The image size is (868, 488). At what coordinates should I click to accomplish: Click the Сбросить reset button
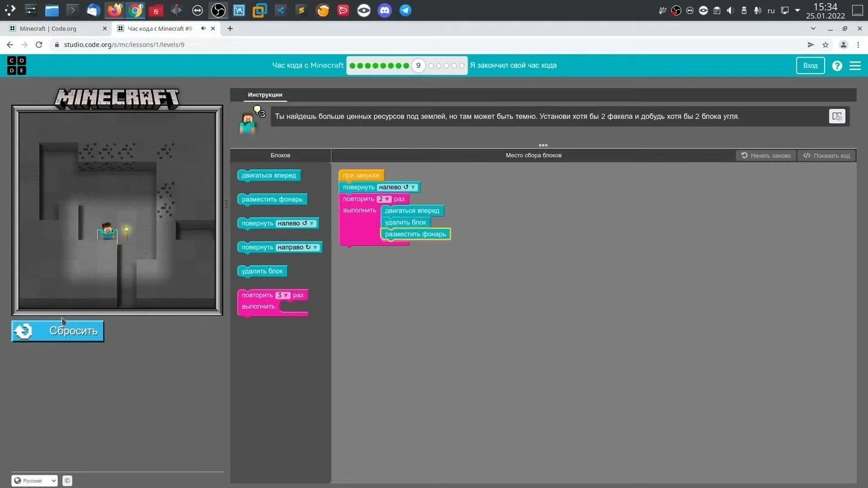click(x=58, y=331)
